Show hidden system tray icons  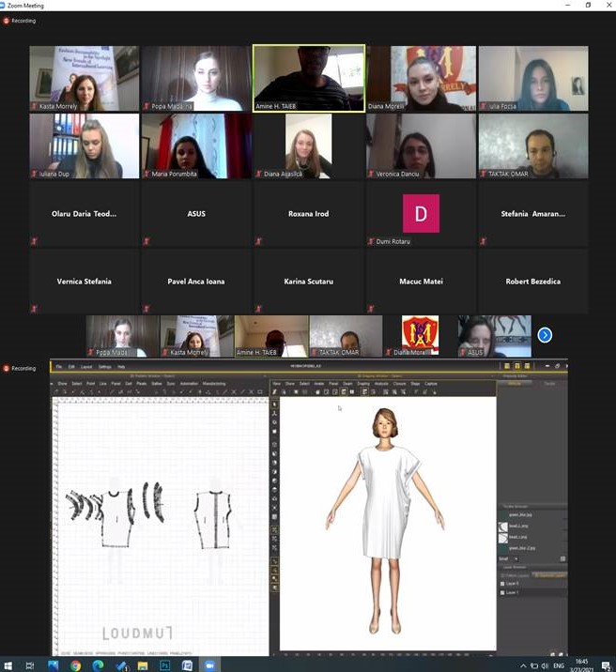pos(523,665)
